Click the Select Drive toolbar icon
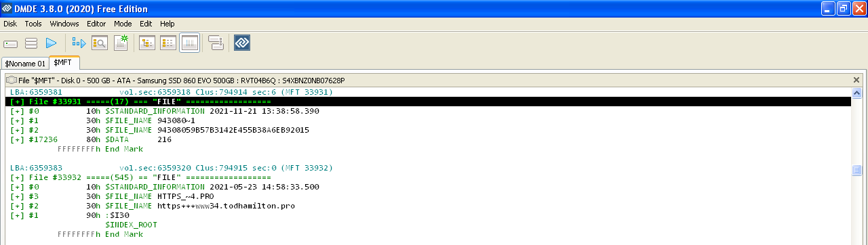868x245 pixels. click(x=10, y=43)
